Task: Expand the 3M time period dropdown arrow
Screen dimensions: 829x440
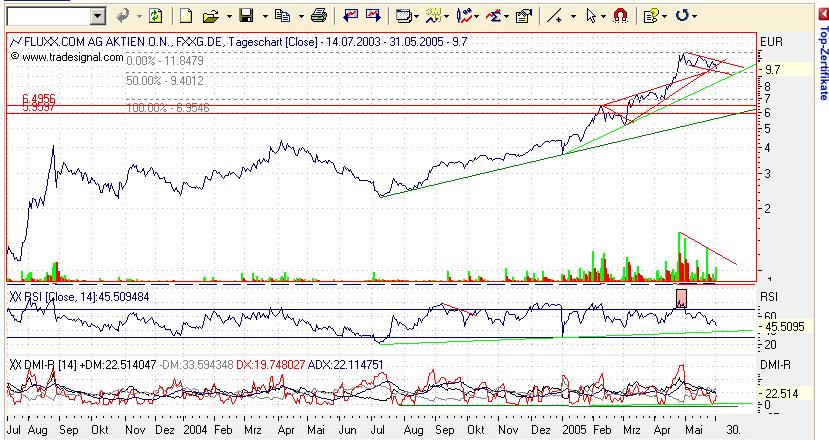Action: click(446, 17)
